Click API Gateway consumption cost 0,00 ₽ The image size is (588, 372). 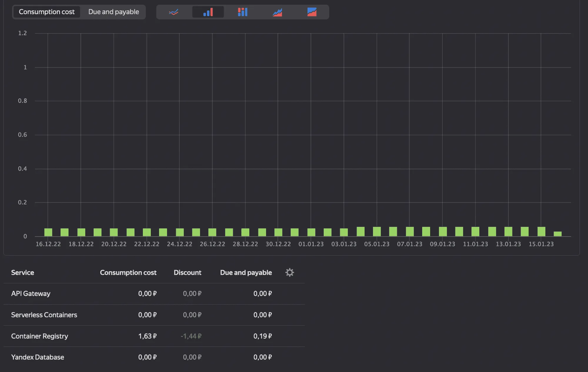click(147, 294)
